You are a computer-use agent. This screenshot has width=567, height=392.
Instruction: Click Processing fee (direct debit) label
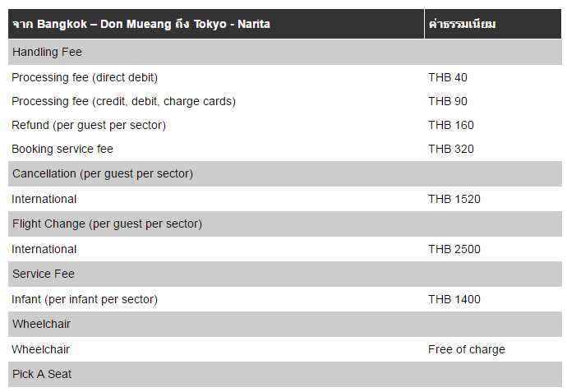(85, 77)
